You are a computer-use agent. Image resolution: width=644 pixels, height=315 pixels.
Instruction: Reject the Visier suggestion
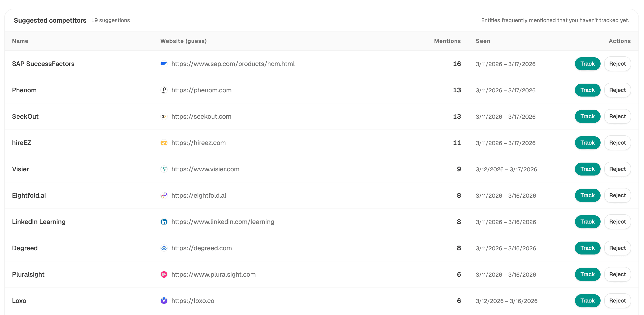point(617,169)
